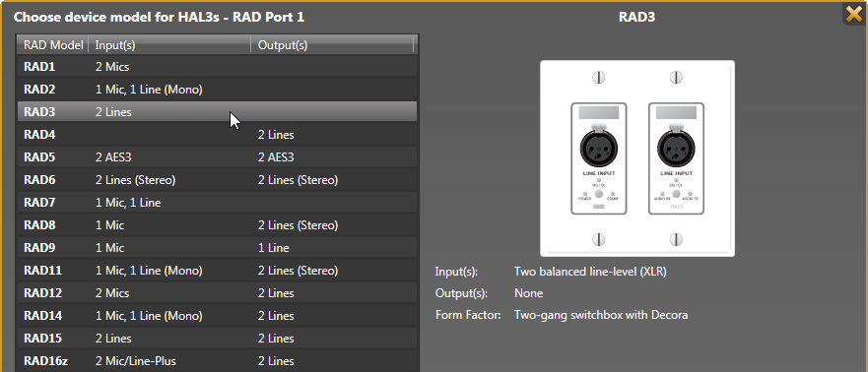This screenshot has width=868, height=372.
Task: Pick RAD4 with 2 Lines output
Action: pyautogui.click(x=217, y=134)
